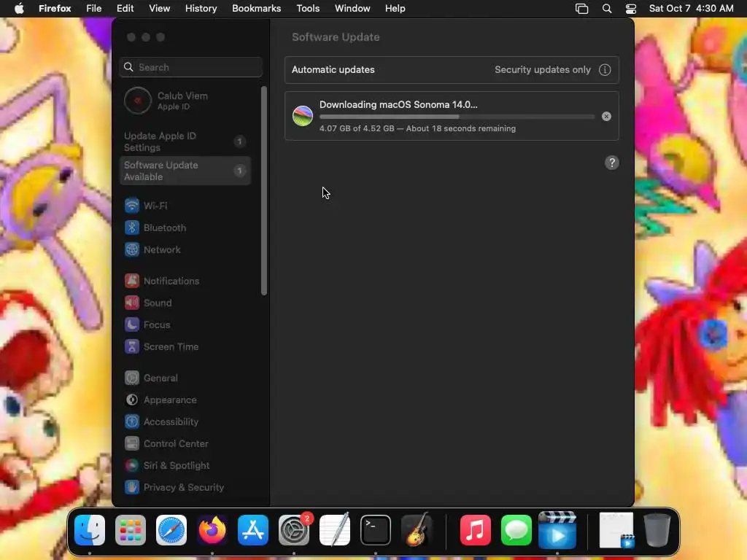Click the Security updates only label
This screenshot has width=747, height=560.
pyautogui.click(x=543, y=70)
